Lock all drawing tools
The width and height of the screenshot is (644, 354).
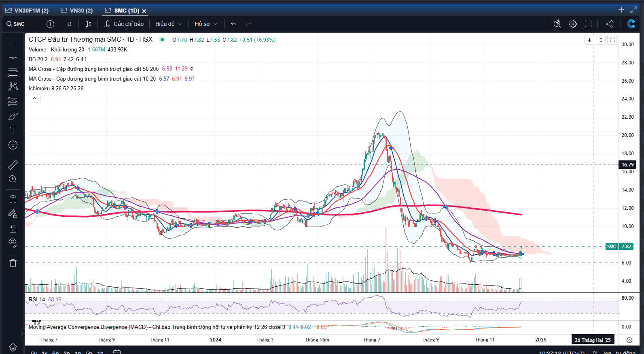click(13, 228)
